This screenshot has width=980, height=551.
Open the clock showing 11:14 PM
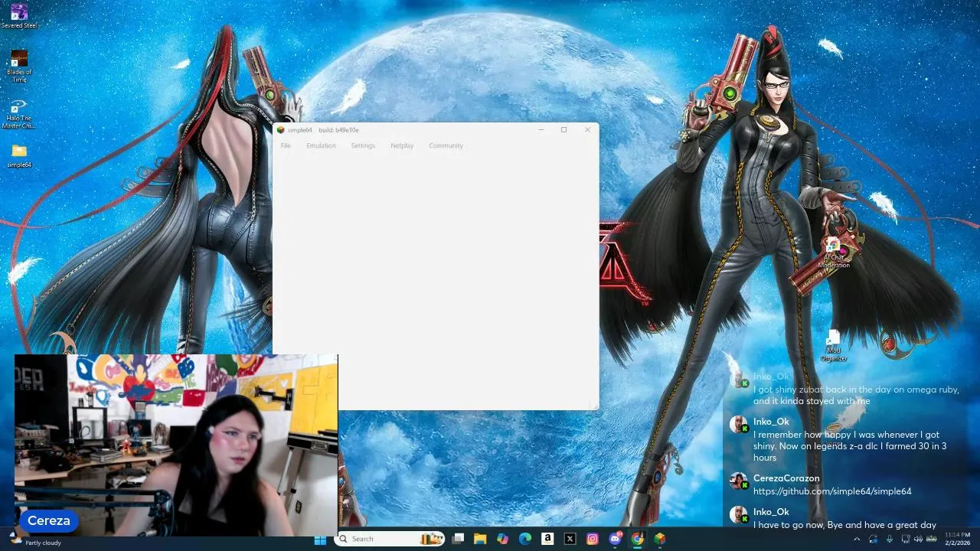[957, 539]
